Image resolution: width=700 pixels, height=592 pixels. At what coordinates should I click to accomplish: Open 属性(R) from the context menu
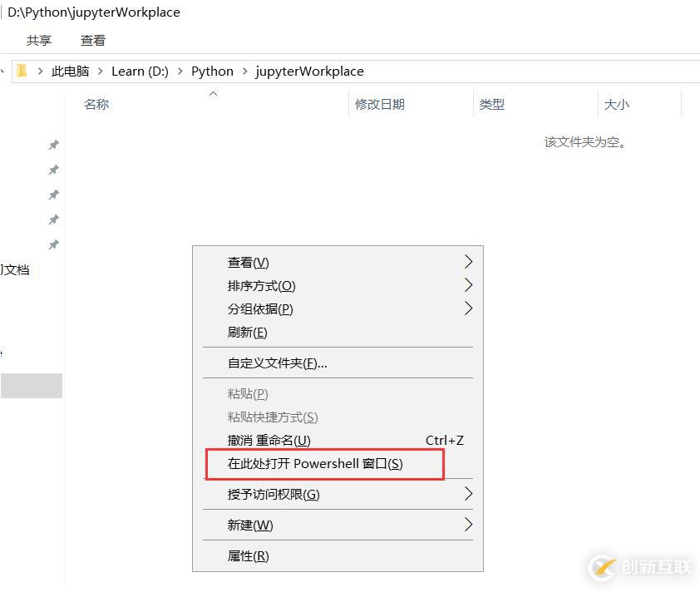click(x=247, y=555)
